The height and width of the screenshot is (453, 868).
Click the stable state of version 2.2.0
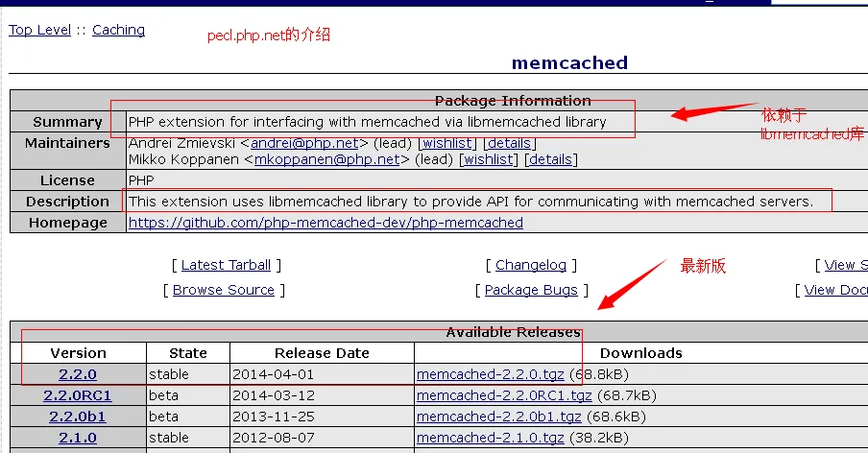pyautogui.click(x=169, y=374)
